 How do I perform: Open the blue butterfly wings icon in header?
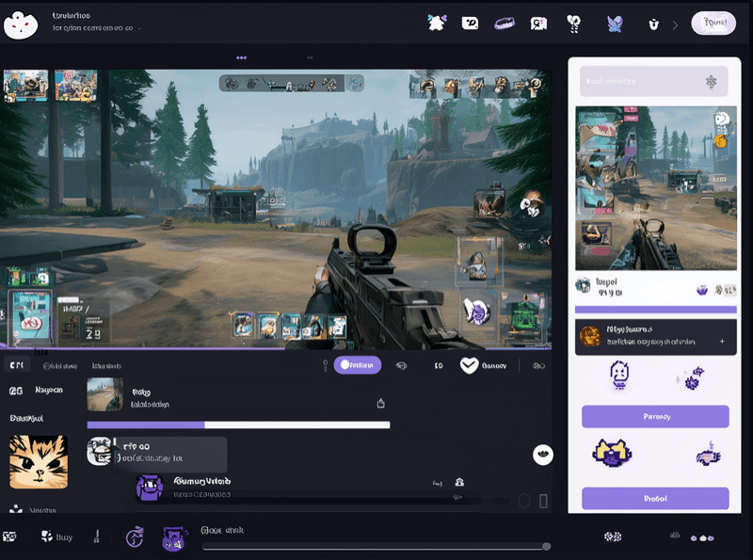tap(615, 24)
